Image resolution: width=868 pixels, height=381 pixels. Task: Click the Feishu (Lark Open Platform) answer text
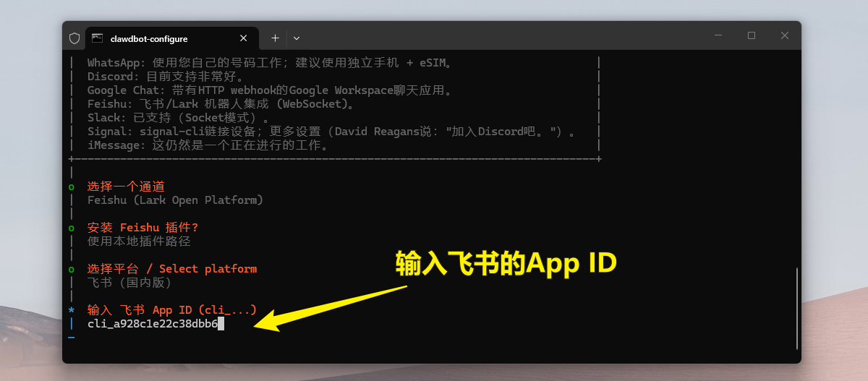[175, 200]
